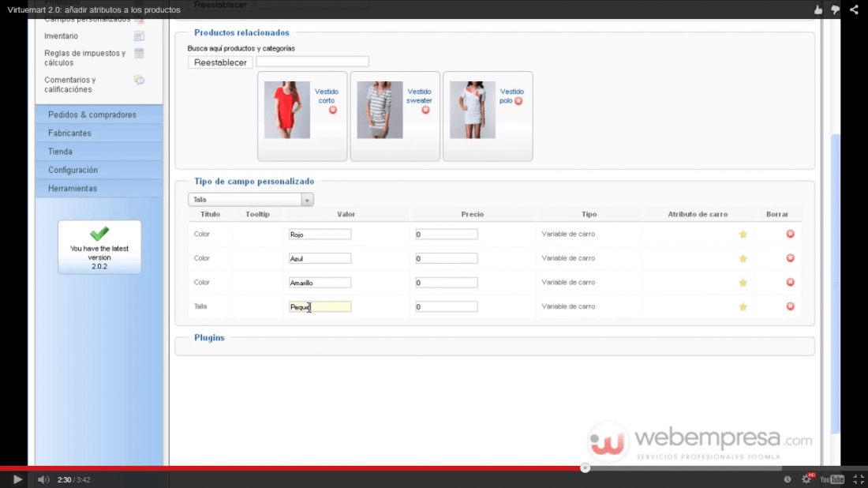The height and width of the screenshot is (488, 868).
Task: Expand the Tienda menu
Action: point(99,152)
